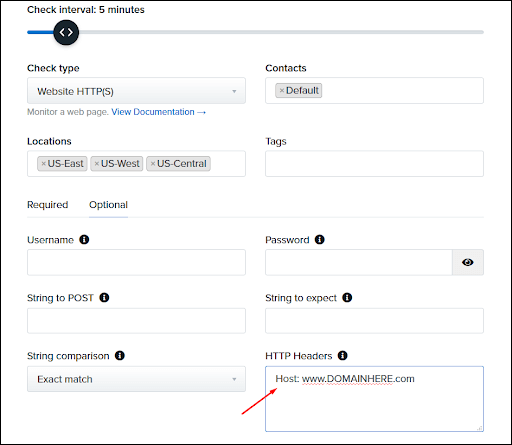Click the String comparison info icon
Screen dimensions: 512x445
[120, 356]
